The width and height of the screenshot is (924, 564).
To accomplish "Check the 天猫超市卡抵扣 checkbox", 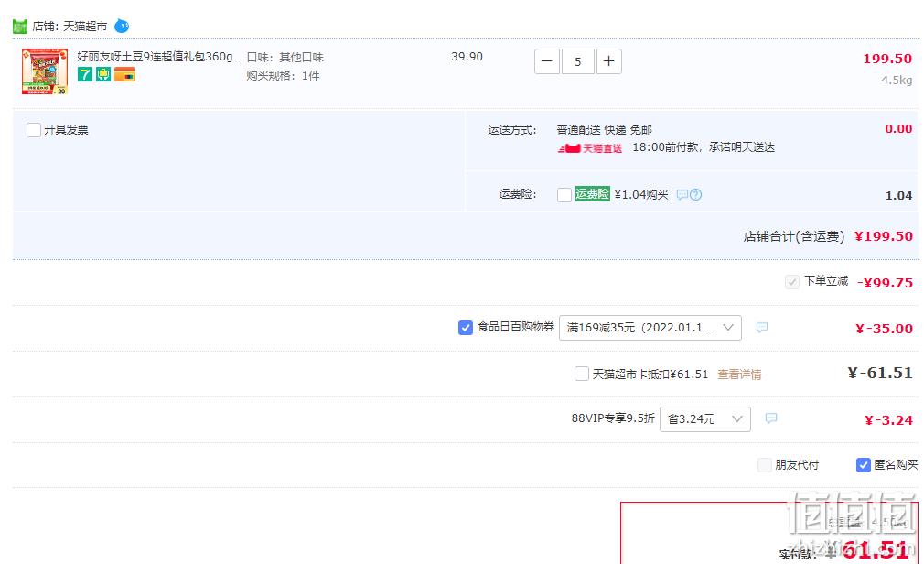I will point(582,374).
